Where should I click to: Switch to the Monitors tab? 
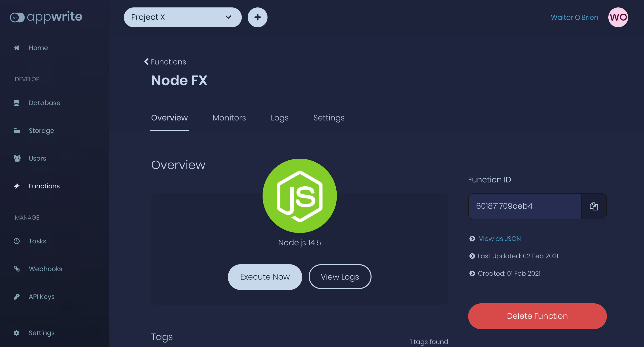click(x=229, y=118)
